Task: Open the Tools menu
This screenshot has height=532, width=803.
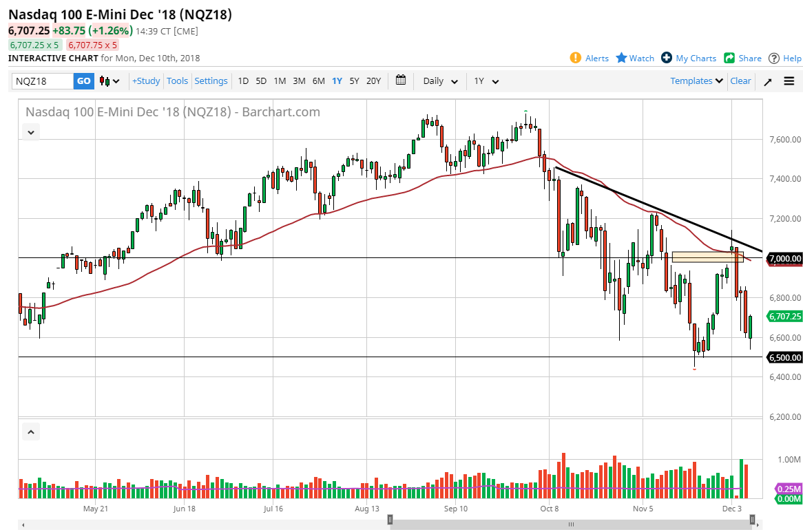Action: coord(177,81)
